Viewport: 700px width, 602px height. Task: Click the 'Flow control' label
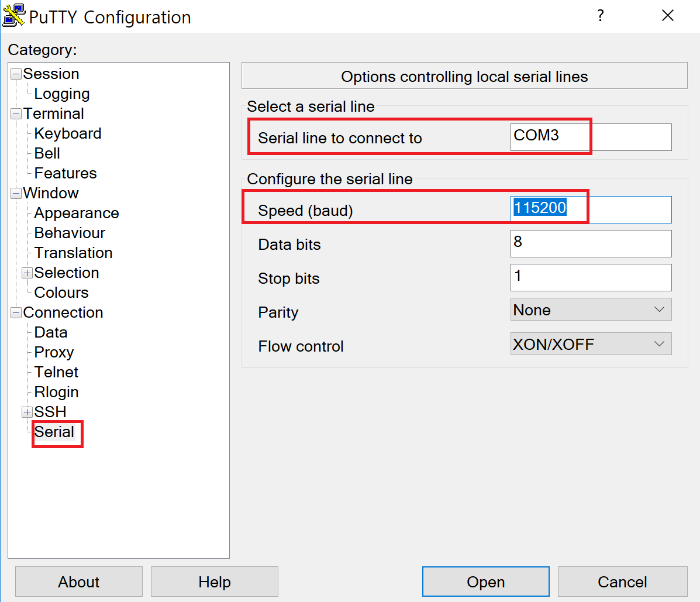pyautogui.click(x=301, y=346)
